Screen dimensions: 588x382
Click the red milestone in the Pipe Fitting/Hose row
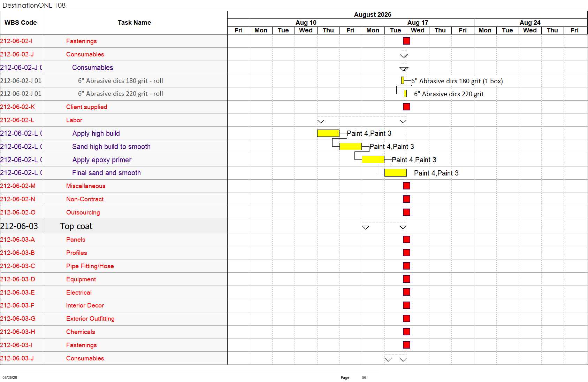(406, 266)
